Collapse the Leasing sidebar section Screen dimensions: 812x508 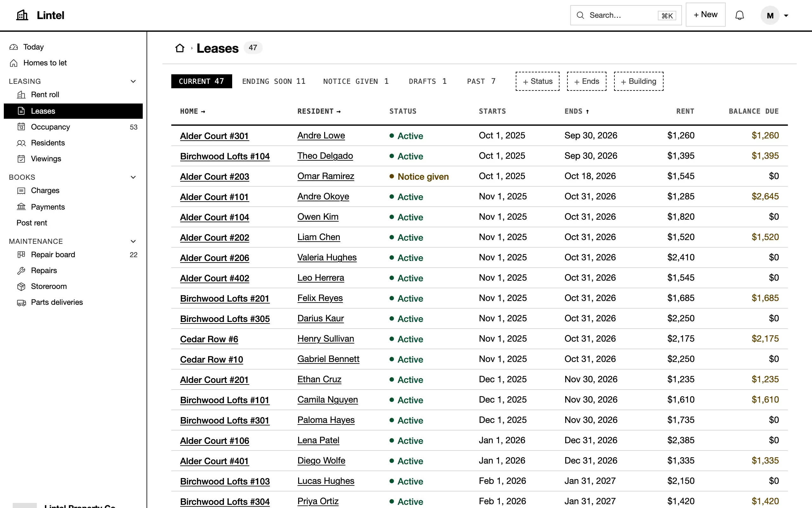[133, 81]
